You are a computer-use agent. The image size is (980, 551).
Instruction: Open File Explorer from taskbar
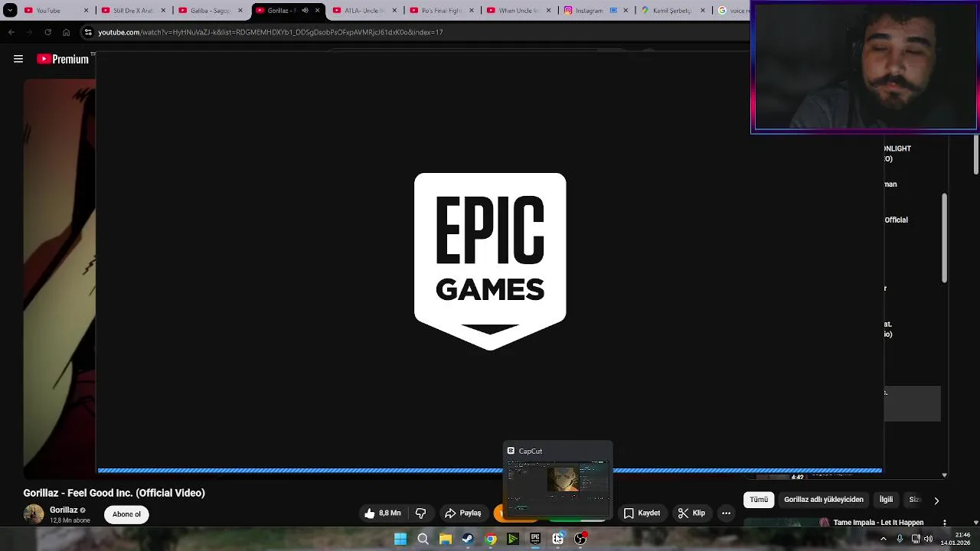pyautogui.click(x=445, y=539)
